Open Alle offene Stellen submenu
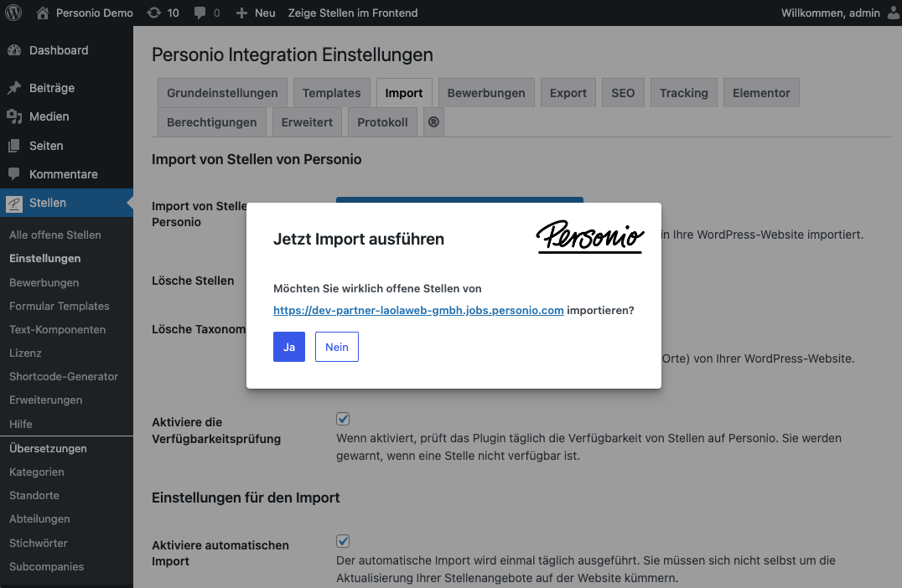Image resolution: width=902 pixels, height=588 pixels. coord(55,235)
